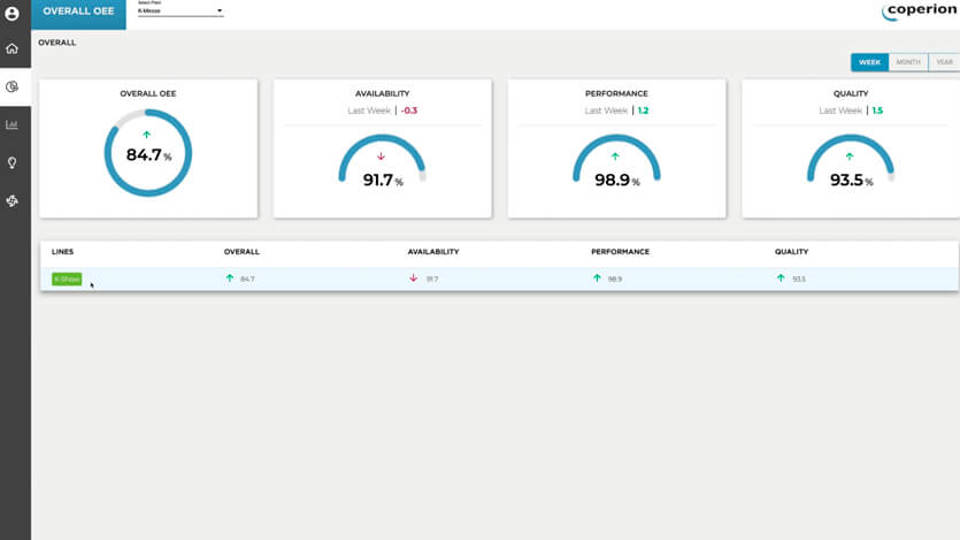
Task: Switch time range to YEAR
Action: pyautogui.click(x=943, y=62)
